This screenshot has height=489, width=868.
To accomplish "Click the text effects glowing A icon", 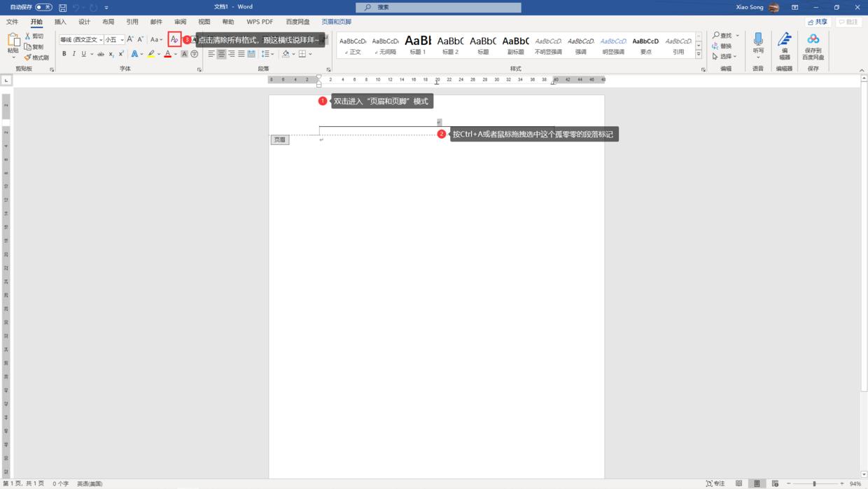I will (x=134, y=54).
